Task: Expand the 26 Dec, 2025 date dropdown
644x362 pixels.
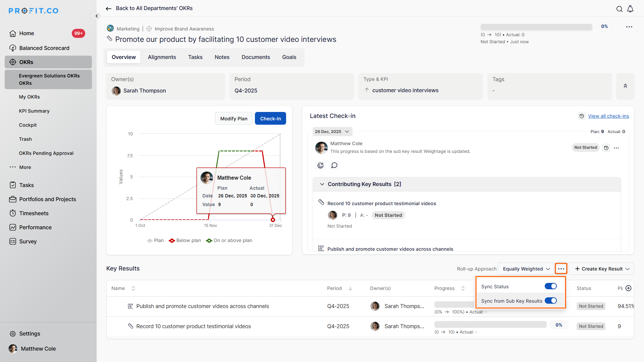Action: click(332, 132)
